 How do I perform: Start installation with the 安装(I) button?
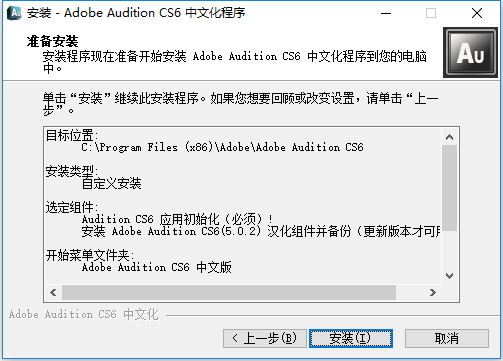point(351,338)
